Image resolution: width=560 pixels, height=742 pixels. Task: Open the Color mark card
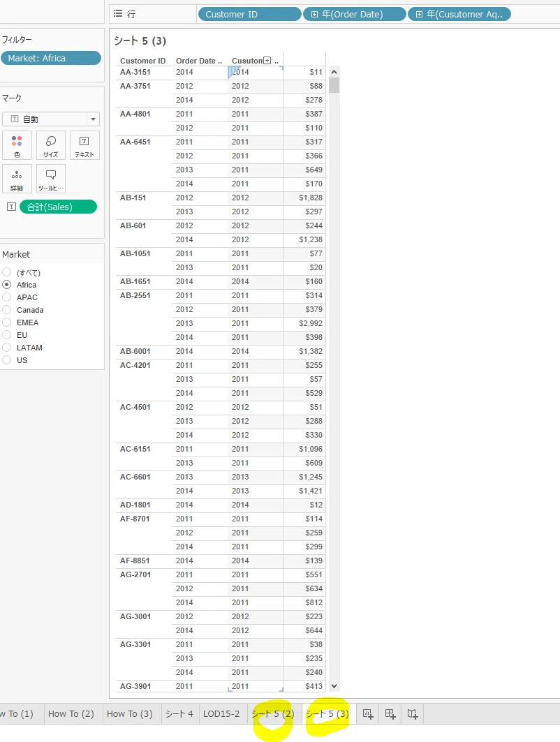coord(17,145)
